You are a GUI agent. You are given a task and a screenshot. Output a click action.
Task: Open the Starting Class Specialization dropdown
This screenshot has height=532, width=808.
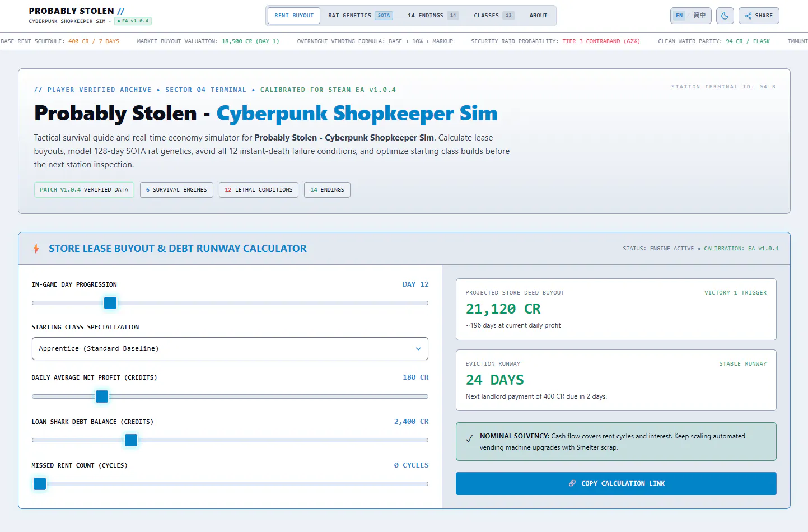[230, 348]
